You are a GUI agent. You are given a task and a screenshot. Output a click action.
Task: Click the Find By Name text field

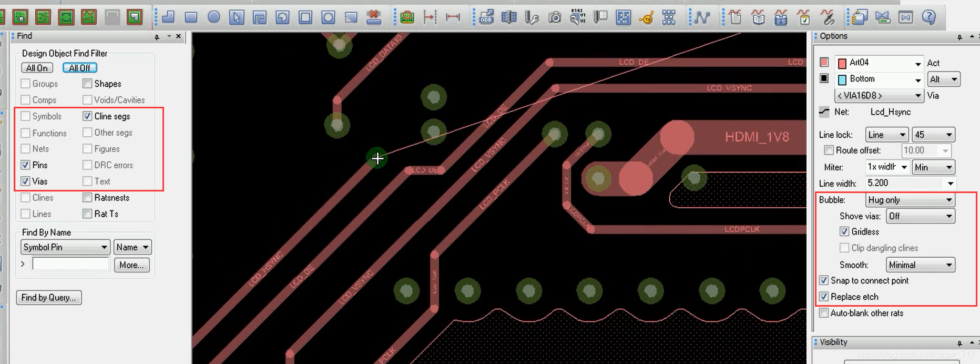pyautogui.click(x=70, y=264)
